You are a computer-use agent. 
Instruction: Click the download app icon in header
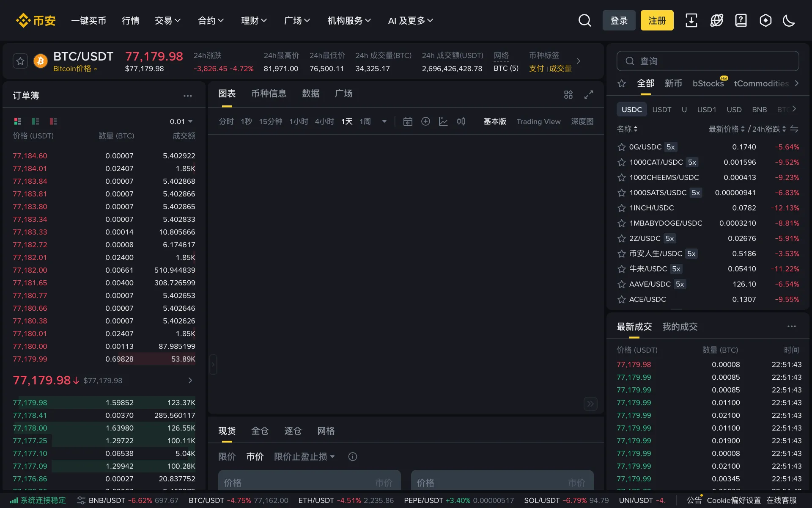(x=691, y=20)
